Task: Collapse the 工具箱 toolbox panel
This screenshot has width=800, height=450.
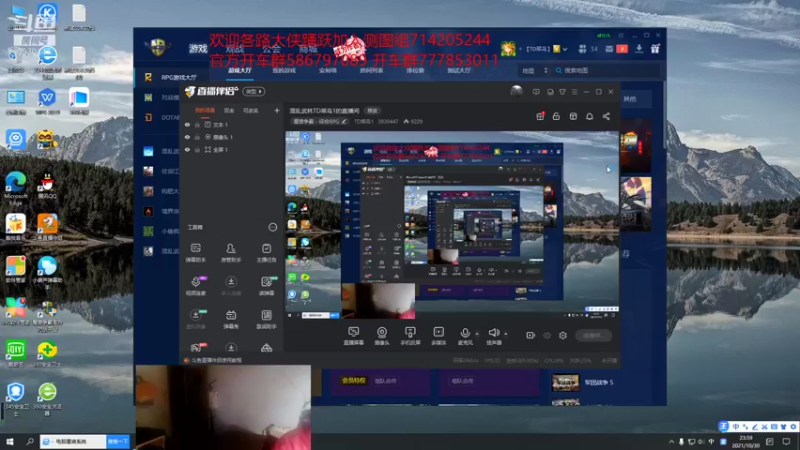Action: (272, 227)
